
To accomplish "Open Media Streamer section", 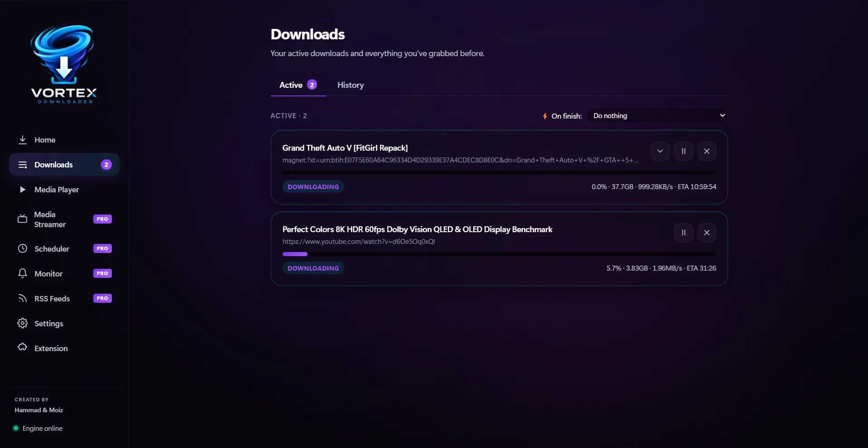I will click(x=64, y=219).
